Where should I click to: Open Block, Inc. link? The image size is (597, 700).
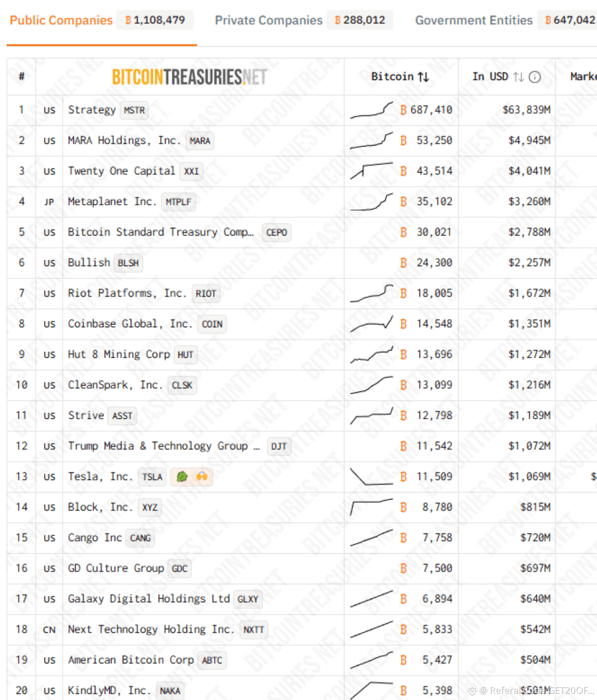101,507
